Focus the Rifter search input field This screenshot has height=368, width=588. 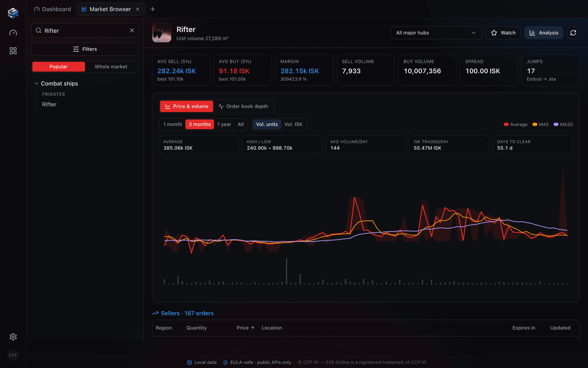click(85, 31)
